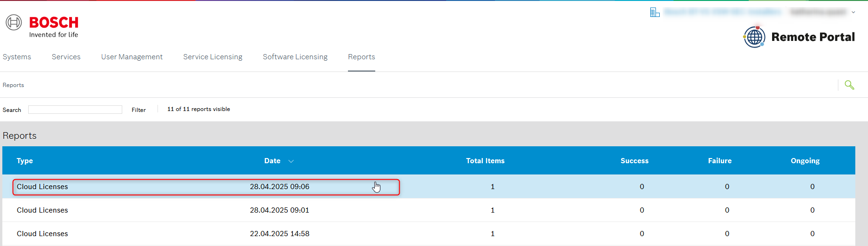868x246 pixels.
Task: Click the Bosch logo
Action: pos(42,26)
